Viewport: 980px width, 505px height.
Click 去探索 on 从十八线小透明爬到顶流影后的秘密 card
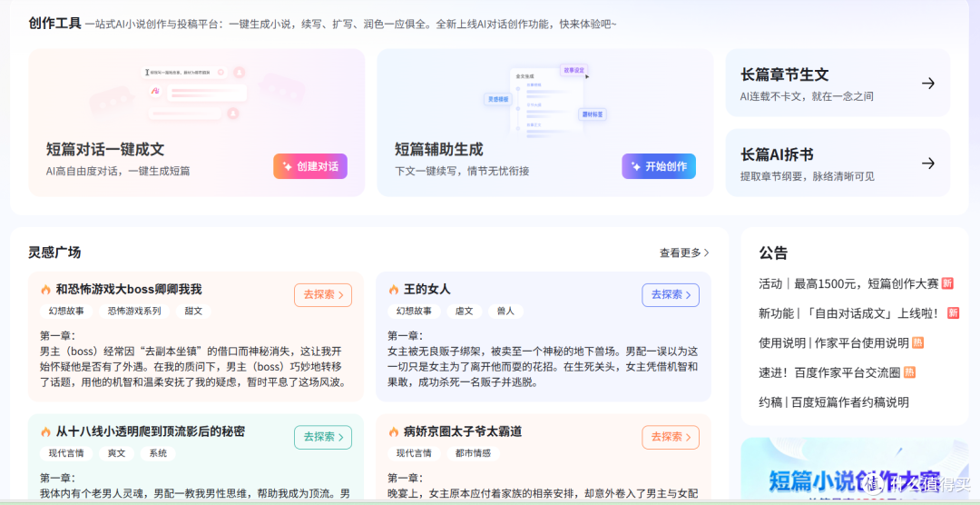click(323, 437)
